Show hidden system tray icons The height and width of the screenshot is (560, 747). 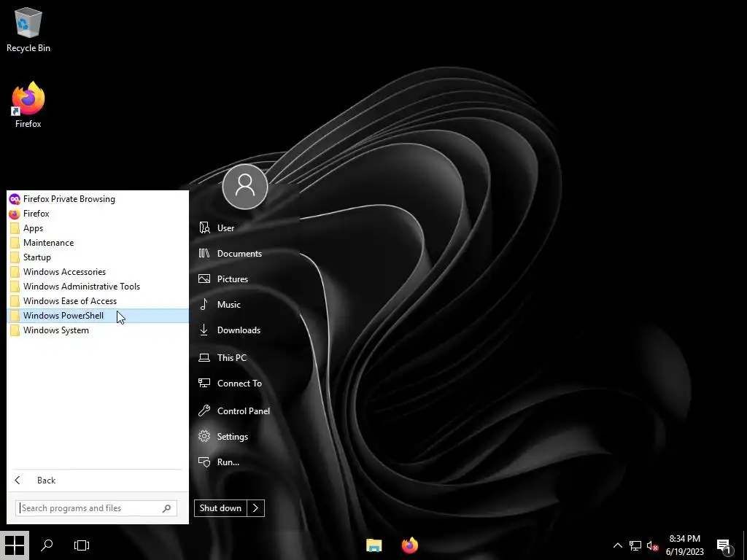coord(617,545)
